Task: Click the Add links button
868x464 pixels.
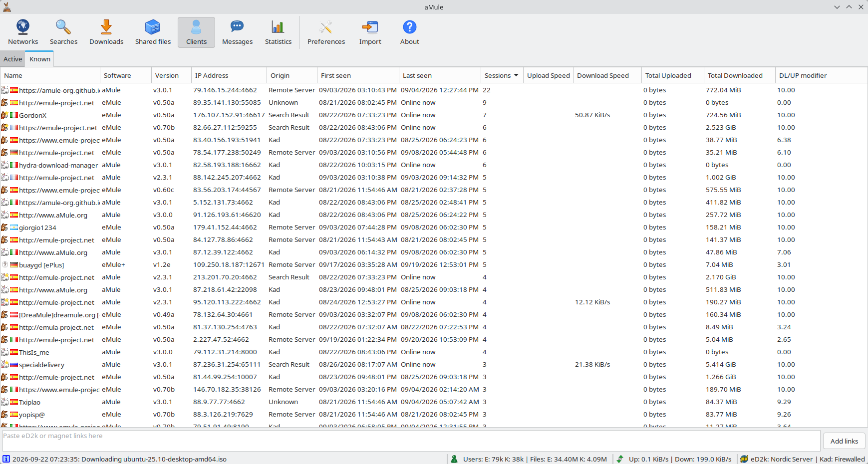Action: pos(844,441)
